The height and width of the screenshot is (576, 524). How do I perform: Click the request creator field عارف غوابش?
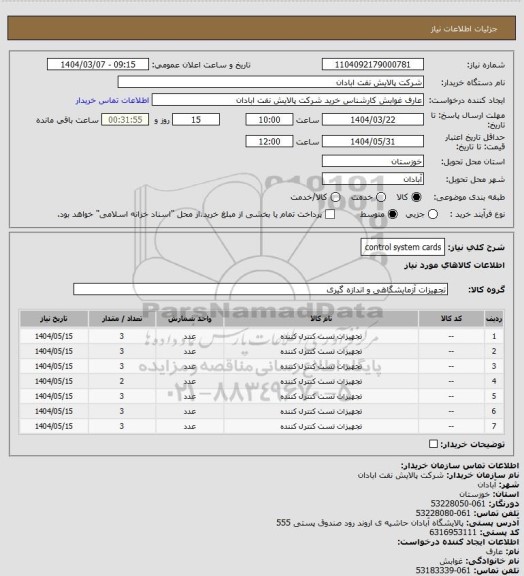[288, 100]
